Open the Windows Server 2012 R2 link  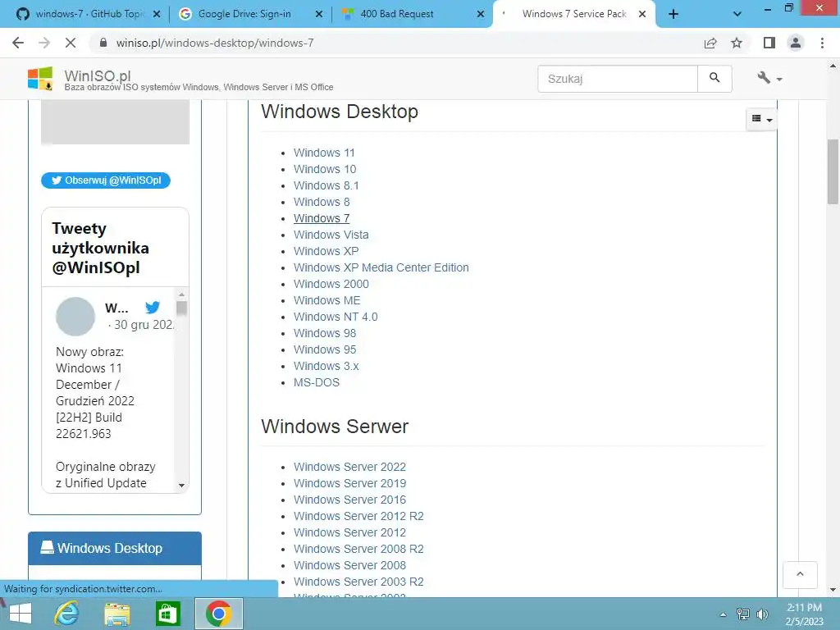click(x=358, y=516)
